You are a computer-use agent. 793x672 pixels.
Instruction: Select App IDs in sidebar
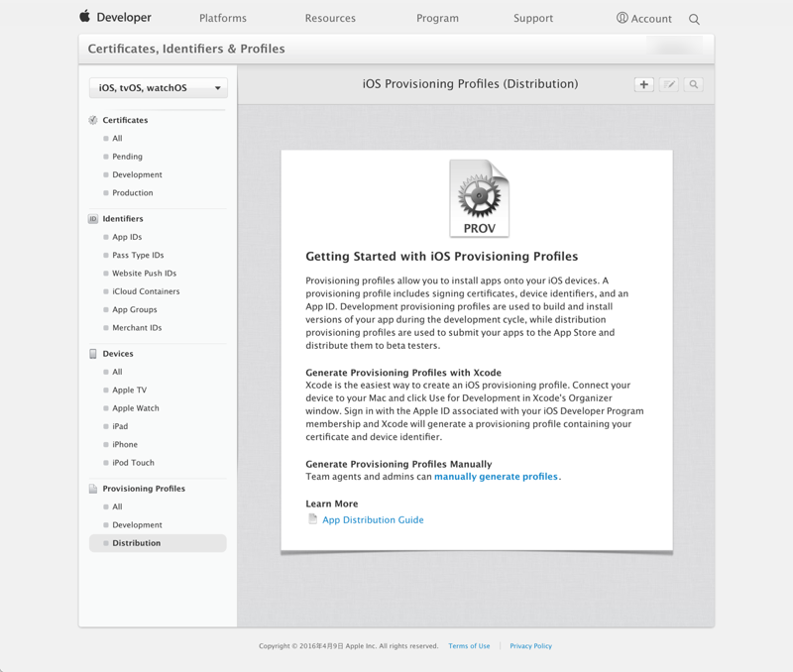coord(127,237)
